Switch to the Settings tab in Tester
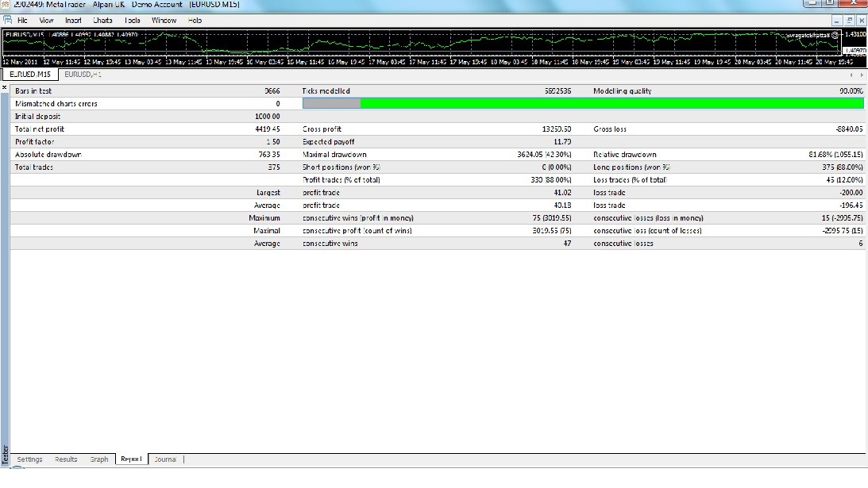The width and height of the screenshot is (868, 488). click(x=29, y=459)
